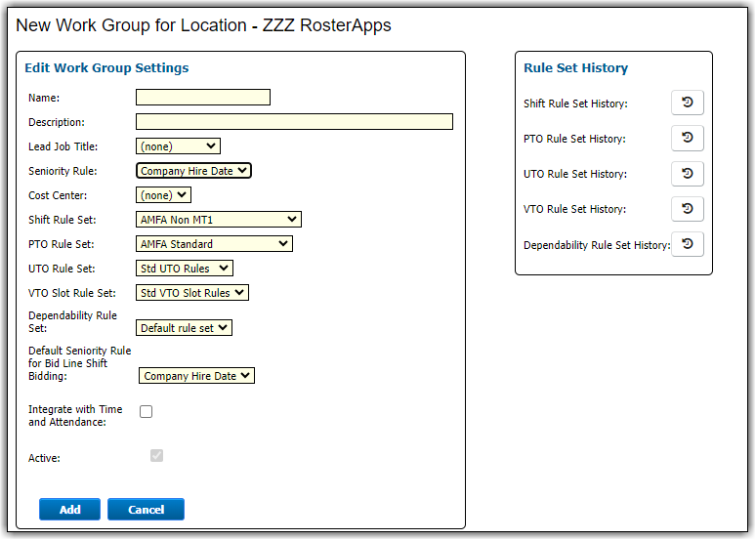Open UTO Rule Set History
Screen dimensions: 756x540
[687, 174]
